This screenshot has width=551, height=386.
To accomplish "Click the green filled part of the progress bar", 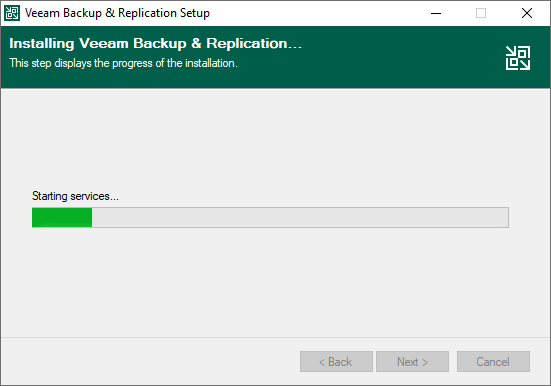I will click(62, 217).
